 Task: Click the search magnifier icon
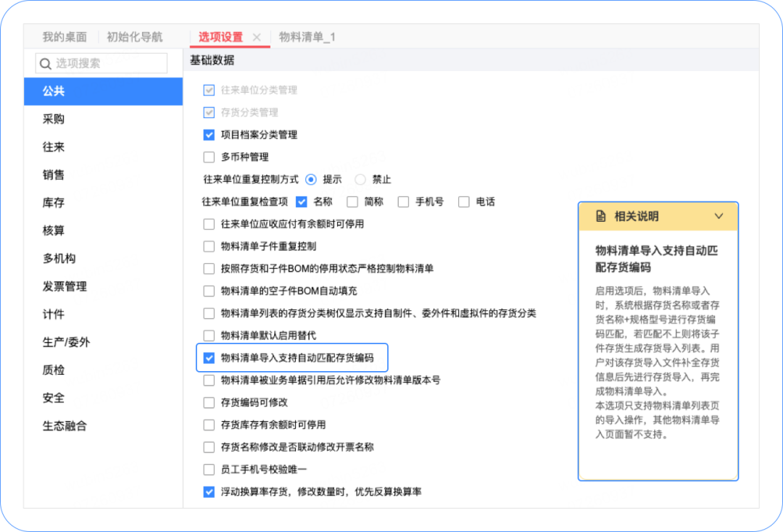[46, 64]
